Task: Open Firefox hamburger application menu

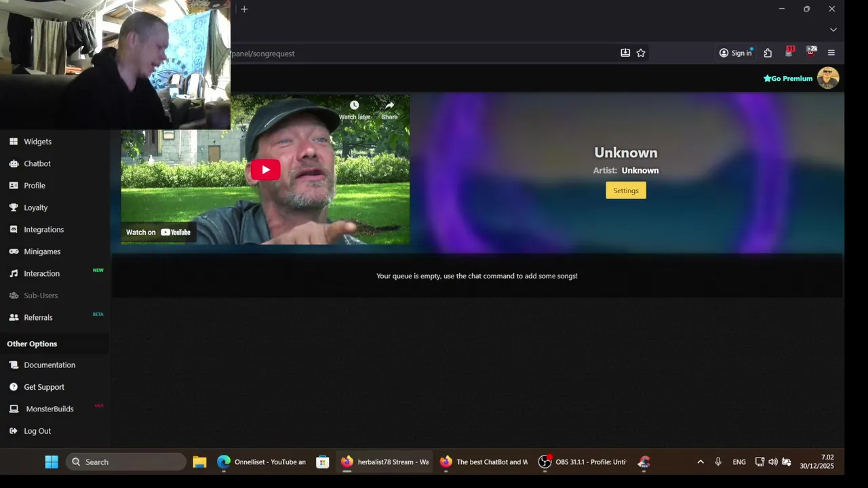Action: point(831,53)
